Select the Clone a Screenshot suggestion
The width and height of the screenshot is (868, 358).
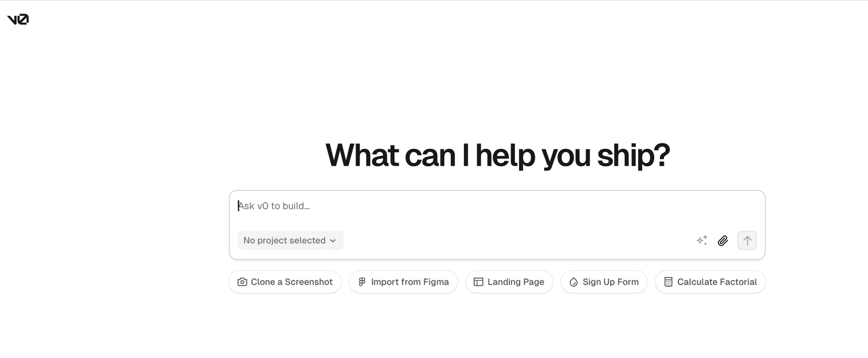(x=285, y=282)
